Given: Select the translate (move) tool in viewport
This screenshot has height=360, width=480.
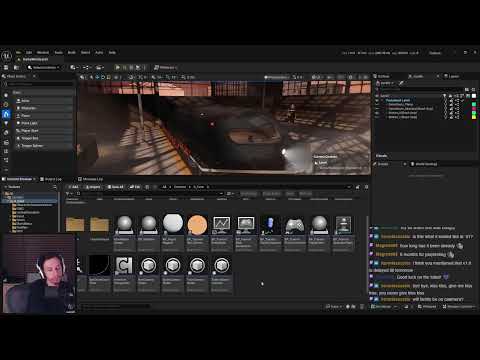Looking at the screenshot, I should click(97, 77).
